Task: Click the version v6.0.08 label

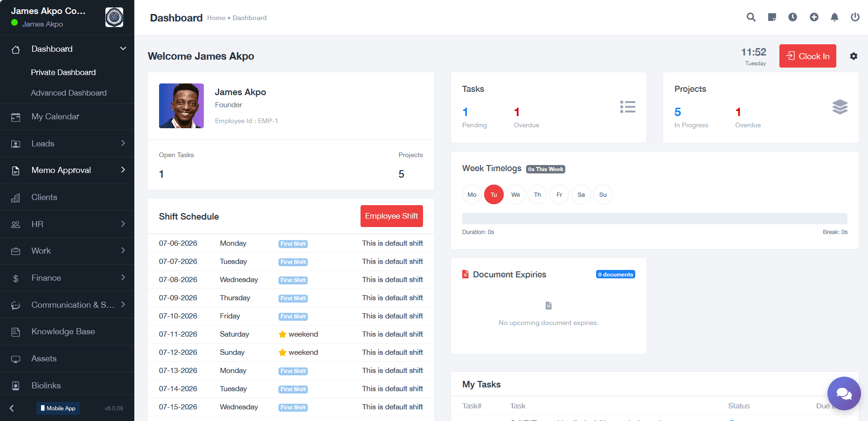Action: tap(114, 408)
